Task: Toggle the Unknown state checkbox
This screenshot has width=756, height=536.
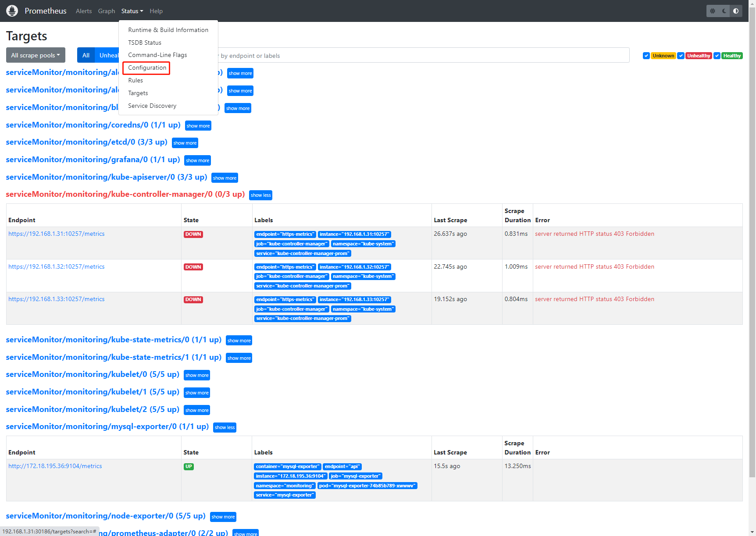Action: (646, 56)
